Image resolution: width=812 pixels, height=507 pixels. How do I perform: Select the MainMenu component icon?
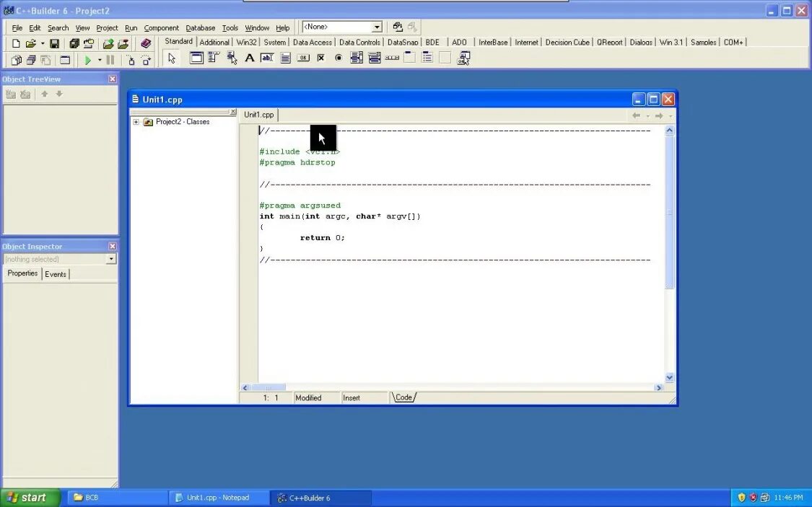(214, 58)
